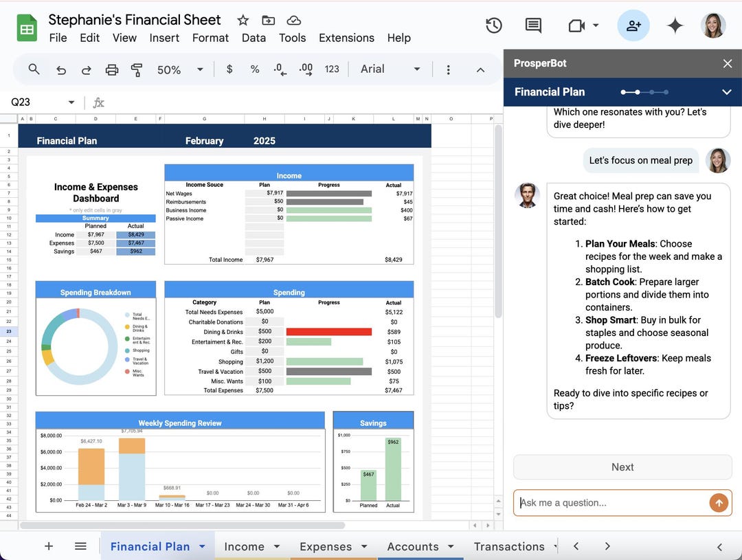The image size is (742, 560).
Task: Send question to ProsperBot with arrow button
Action: point(719,502)
